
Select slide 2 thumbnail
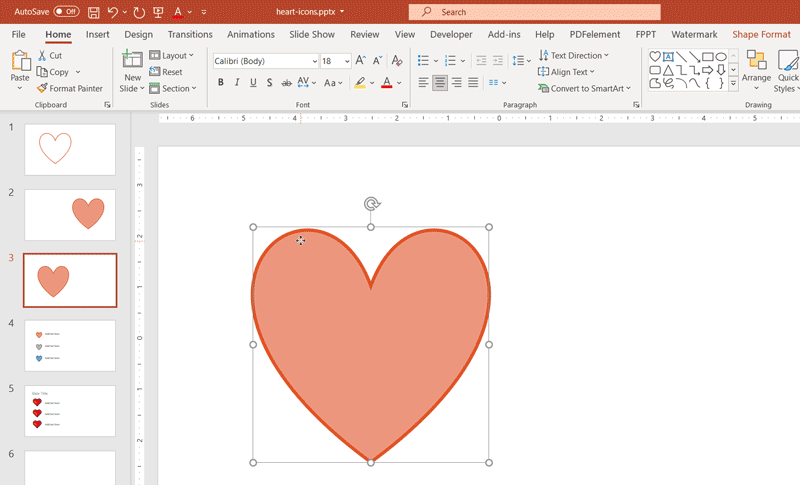70,214
